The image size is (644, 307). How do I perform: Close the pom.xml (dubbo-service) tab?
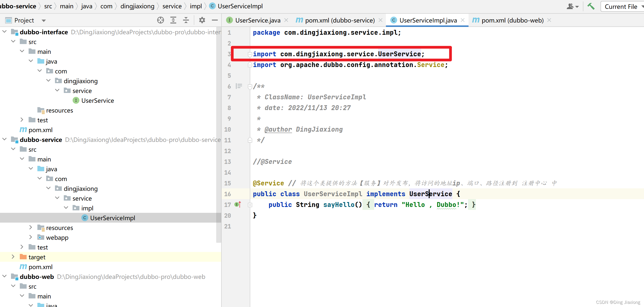coord(381,20)
